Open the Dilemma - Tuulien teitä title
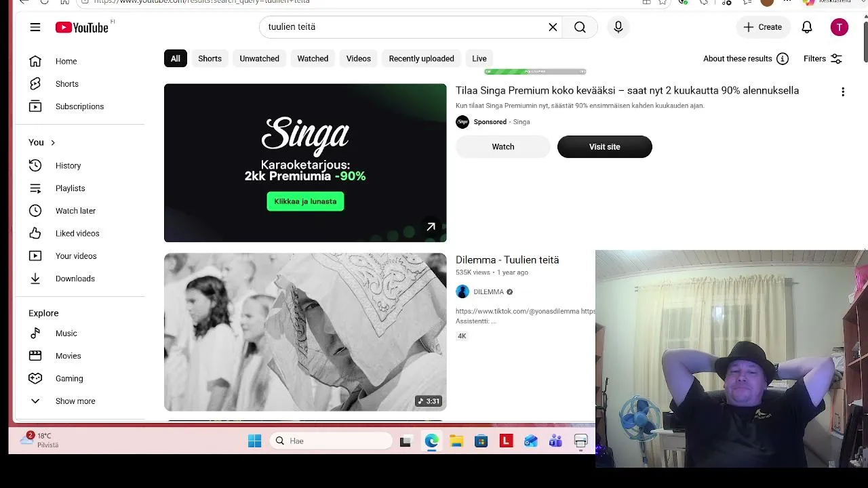The image size is (868, 488). click(507, 260)
